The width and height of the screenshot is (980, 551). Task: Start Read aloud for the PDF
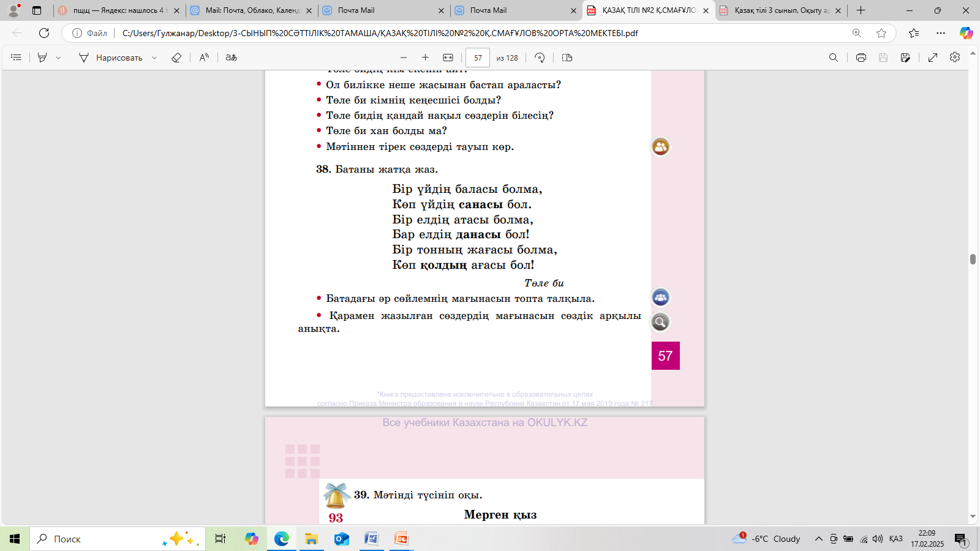(x=205, y=58)
